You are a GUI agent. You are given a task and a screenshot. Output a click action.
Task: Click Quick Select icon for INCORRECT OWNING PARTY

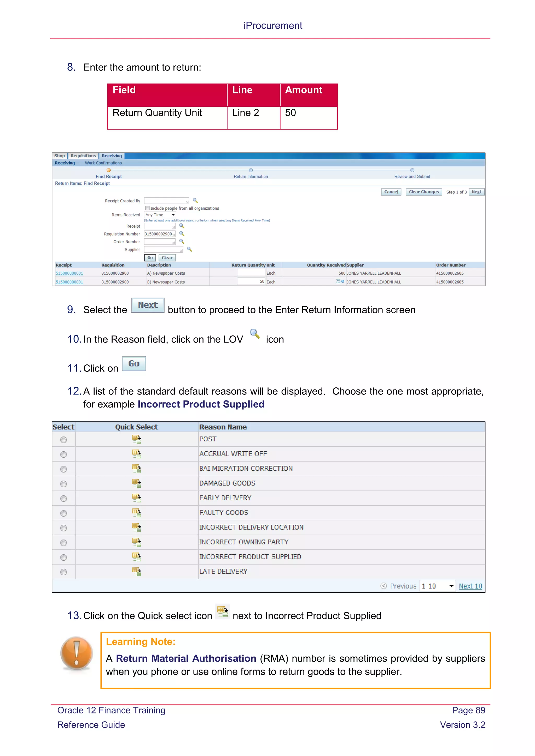[136, 542]
